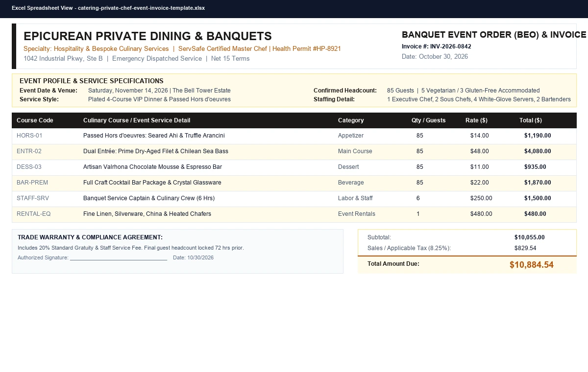The width and height of the screenshot is (588, 372).
Task: Click the Culinary Course / Event Service Detail header
Action: [x=137, y=120]
